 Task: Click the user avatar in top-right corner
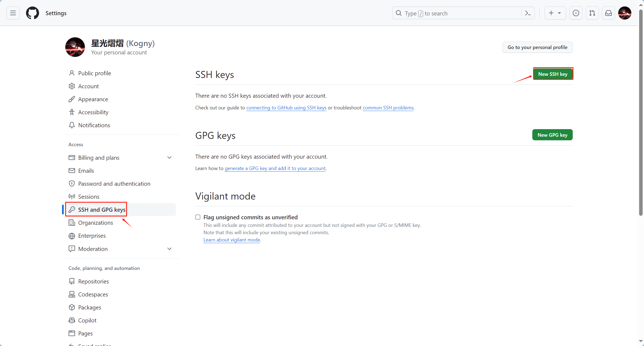625,13
